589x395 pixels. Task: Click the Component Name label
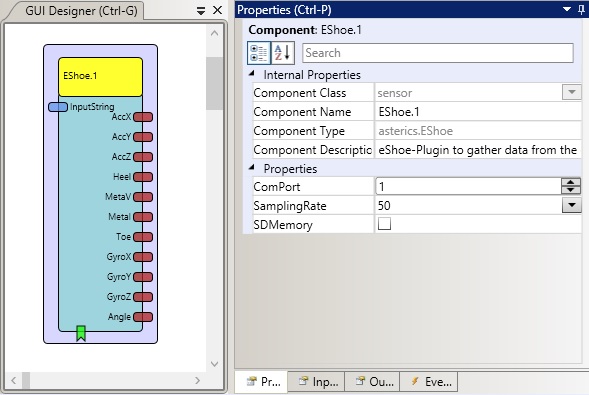302,112
